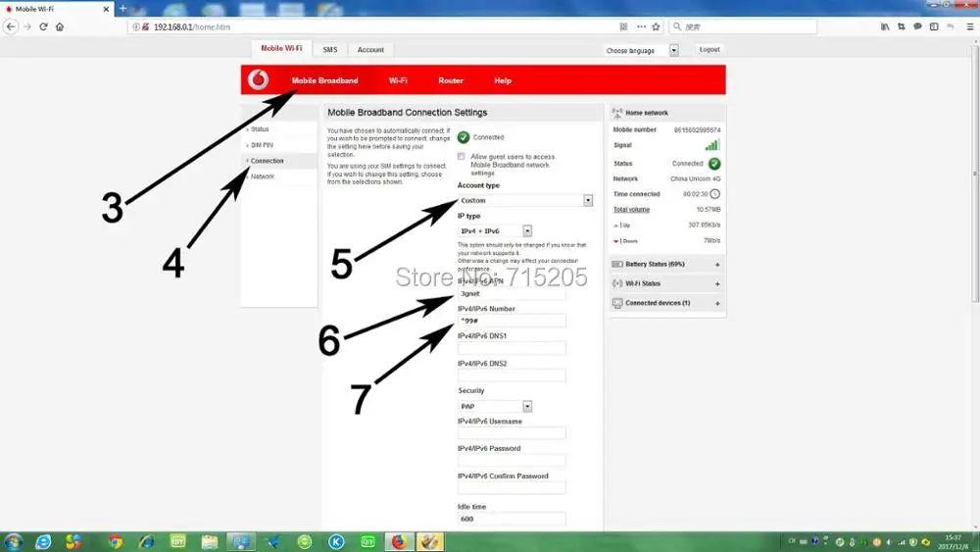Open the paint palette app in taskbar
980x552 pixels.
tap(429, 541)
